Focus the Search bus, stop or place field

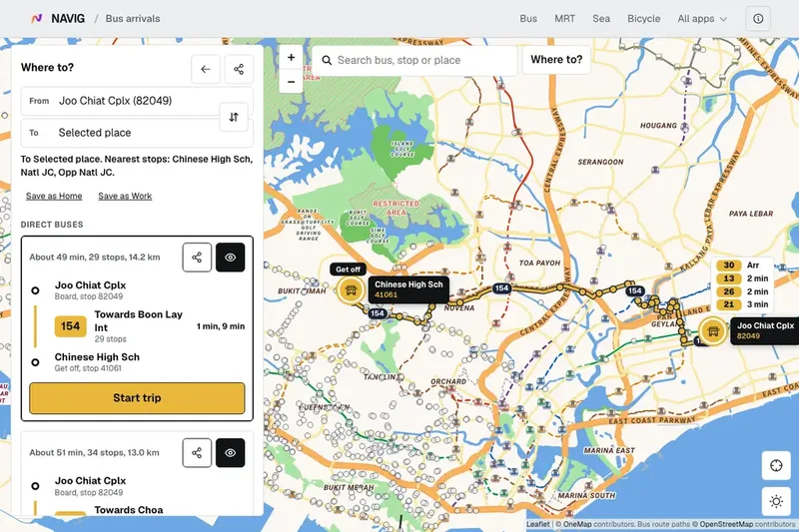(x=414, y=60)
